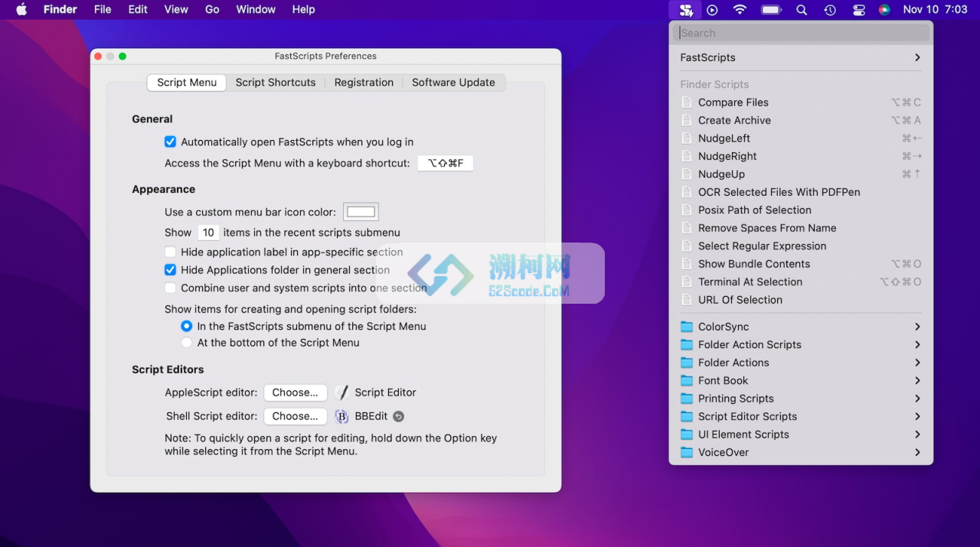Viewport: 980px width, 547px height.
Task: Click the play circle menu bar icon
Action: pos(712,10)
